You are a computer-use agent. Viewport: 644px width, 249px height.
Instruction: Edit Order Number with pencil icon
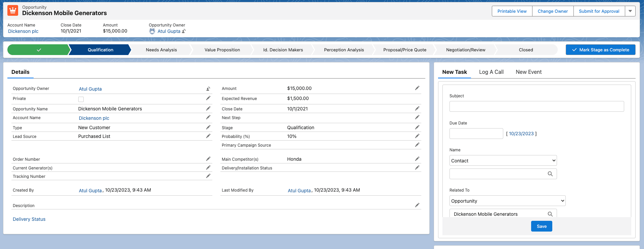tap(208, 159)
